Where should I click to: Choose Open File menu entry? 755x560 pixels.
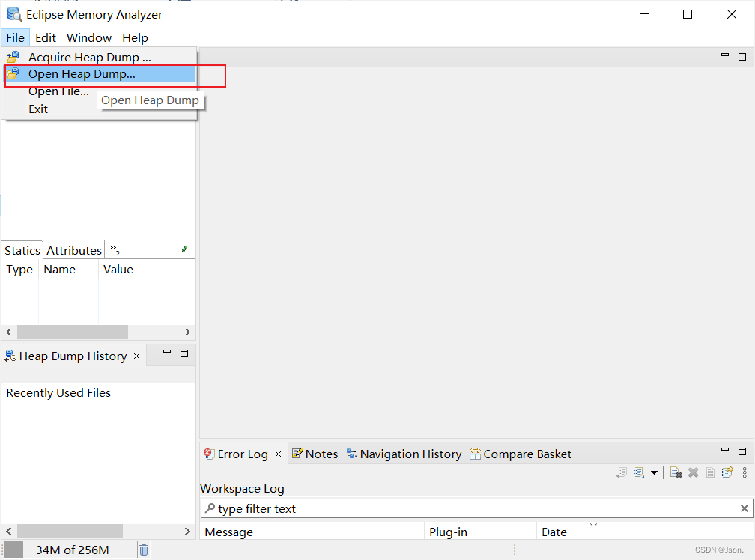coord(58,91)
